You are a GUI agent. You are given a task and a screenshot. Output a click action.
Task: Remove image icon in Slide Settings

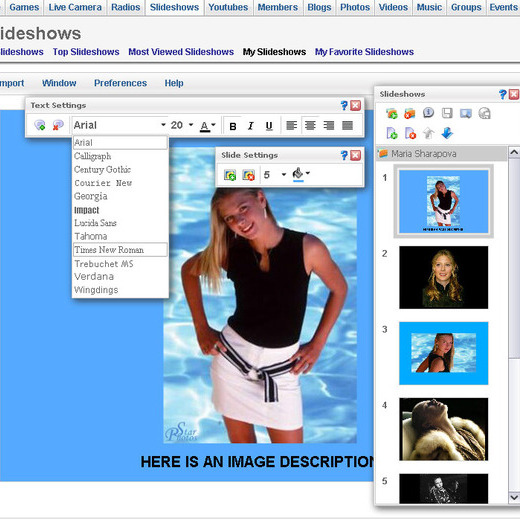[x=249, y=175]
